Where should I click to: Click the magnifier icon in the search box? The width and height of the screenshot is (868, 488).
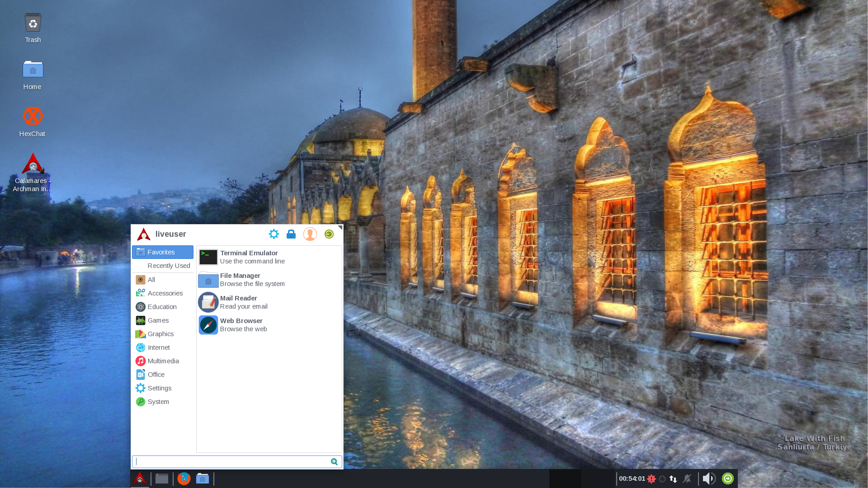click(x=335, y=461)
